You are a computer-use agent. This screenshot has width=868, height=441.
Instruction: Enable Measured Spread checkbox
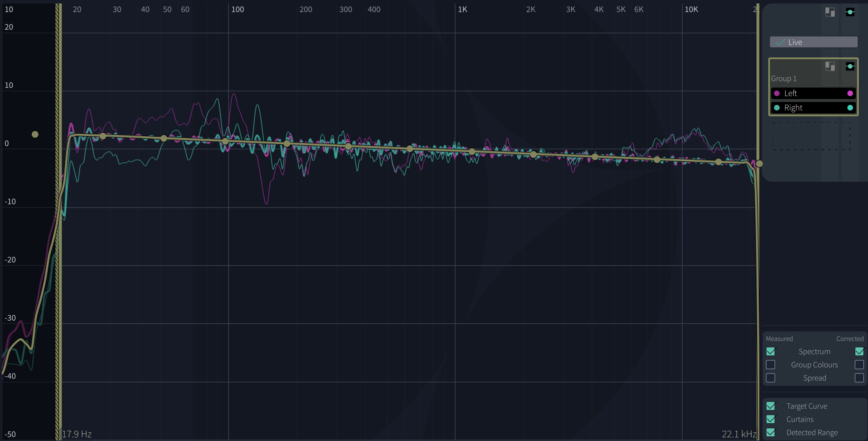tap(771, 378)
